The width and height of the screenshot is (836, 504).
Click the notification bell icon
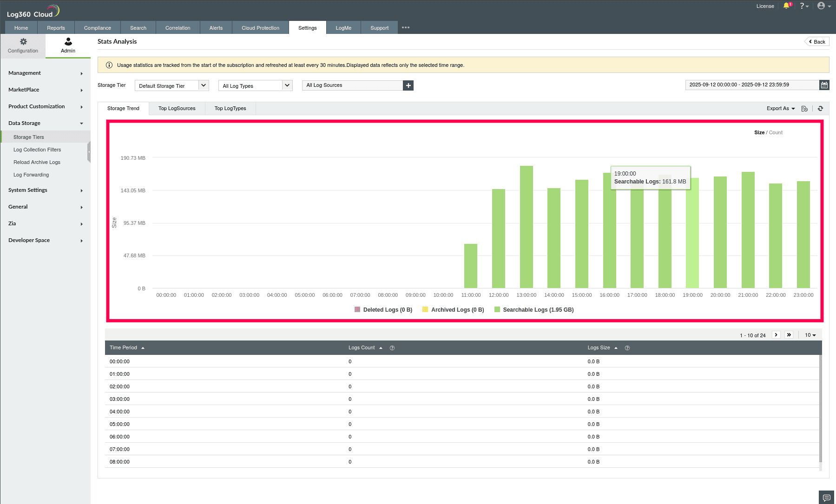pyautogui.click(x=786, y=6)
